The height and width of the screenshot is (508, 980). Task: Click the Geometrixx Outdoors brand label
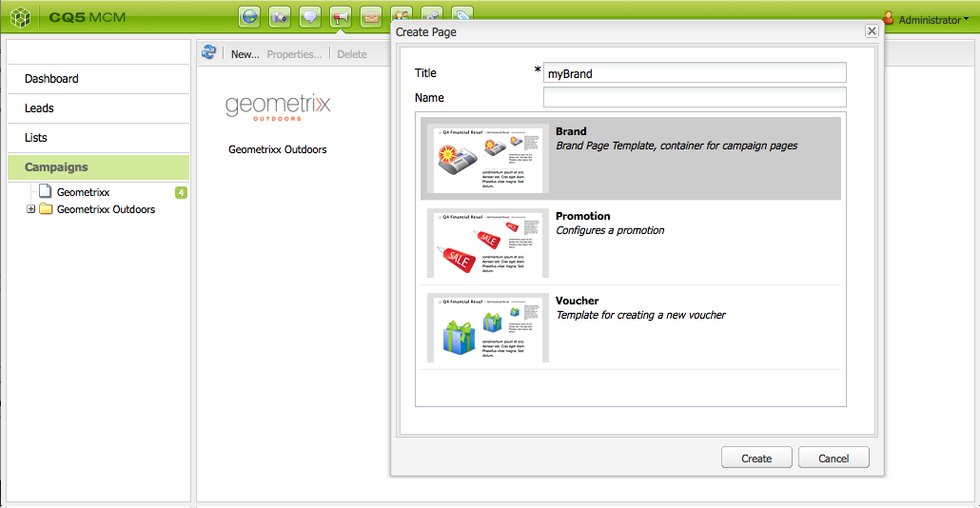278,149
